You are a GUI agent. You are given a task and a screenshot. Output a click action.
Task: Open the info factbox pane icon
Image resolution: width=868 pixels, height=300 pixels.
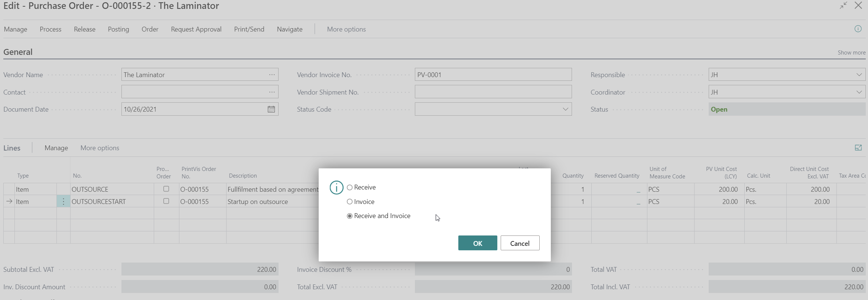pos(858,29)
